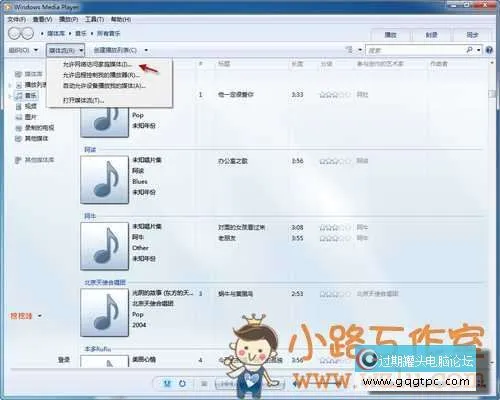
Task: Open the search options arrow in search box
Action: 479,50
